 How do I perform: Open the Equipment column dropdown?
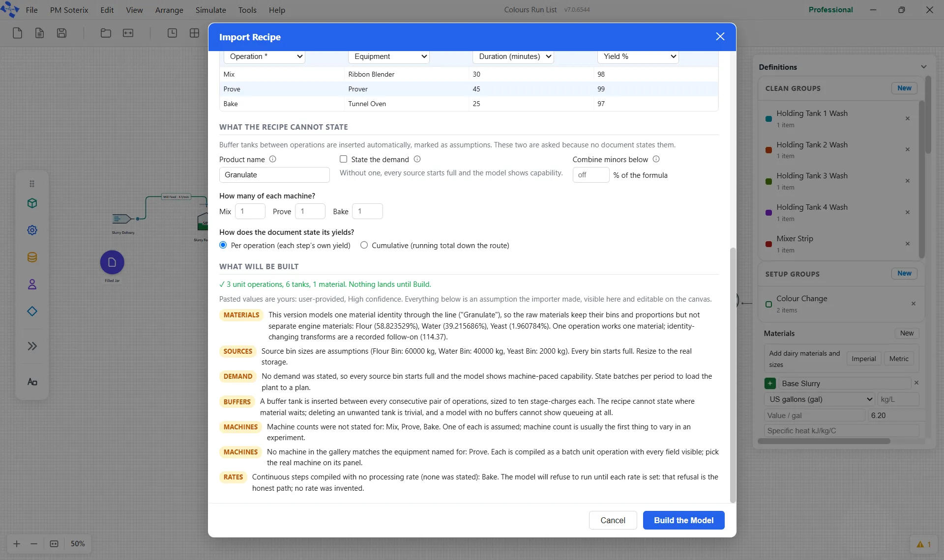(389, 56)
